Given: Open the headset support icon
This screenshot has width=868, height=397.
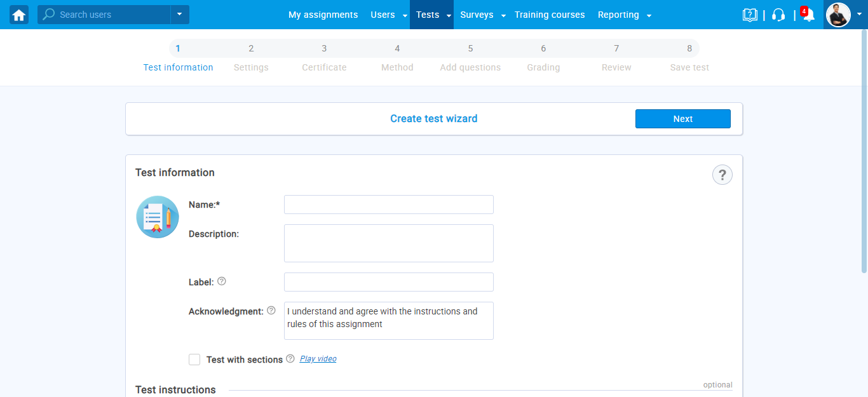Looking at the screenshot, I should pos(778,15).
